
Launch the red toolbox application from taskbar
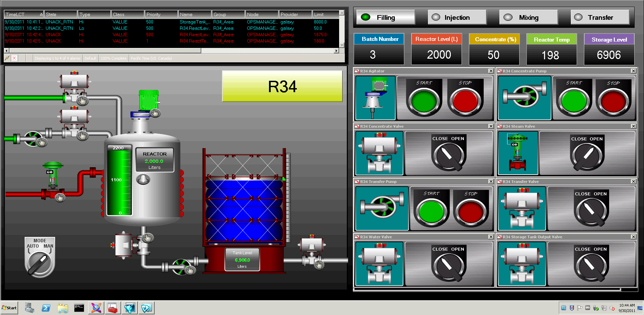pyautogui.click(x=113, y=308)
